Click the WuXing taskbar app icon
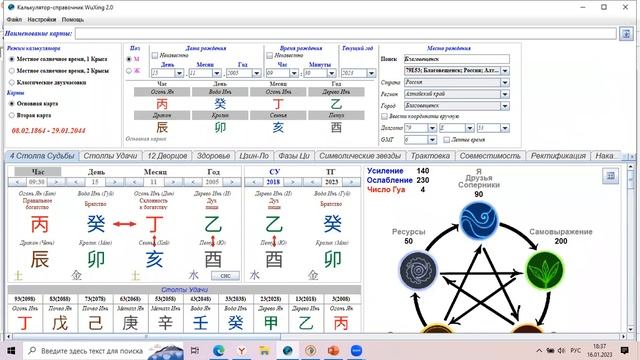The image size is (640, 360). pyautogui.click(x=287, y=351)
